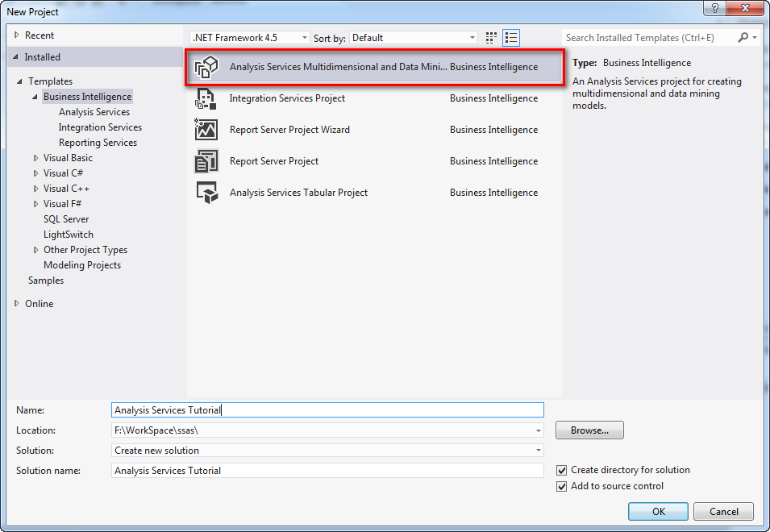Expand the Visual C# node
770x532 pixels.
[x=35, y=173]
